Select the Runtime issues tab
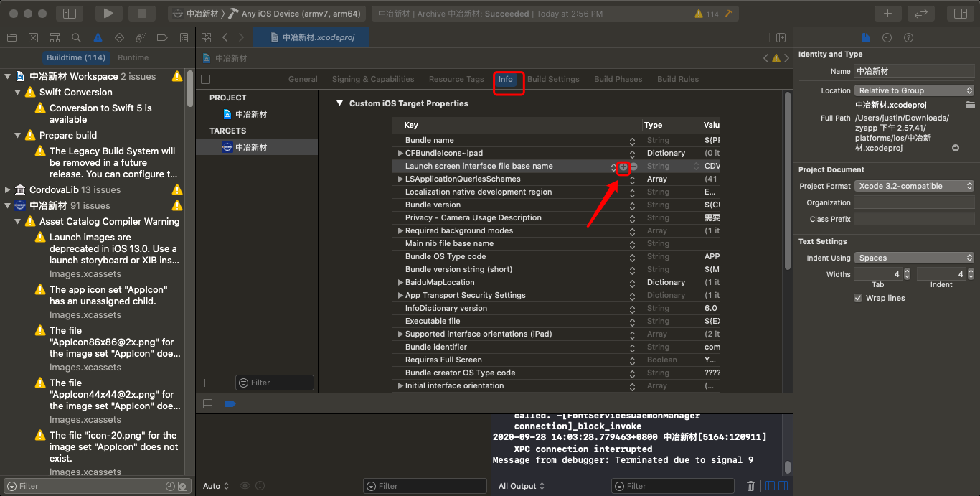The height and width of the screenshot is (496, 980). (133, 57)
